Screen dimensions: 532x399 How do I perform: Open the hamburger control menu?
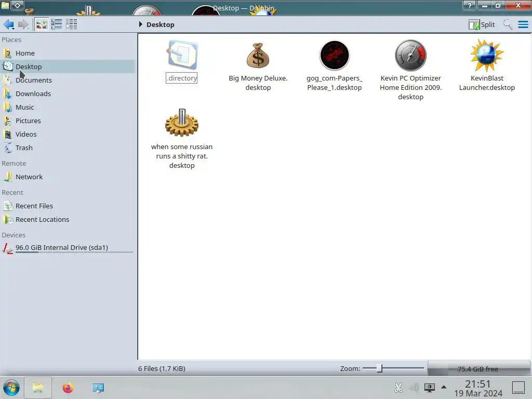pos(523,24)
